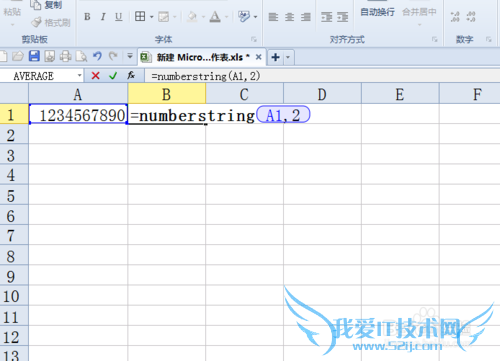Toggle Italic formatting
Viewport: 500px width, 361px height.
pos(103,17)
